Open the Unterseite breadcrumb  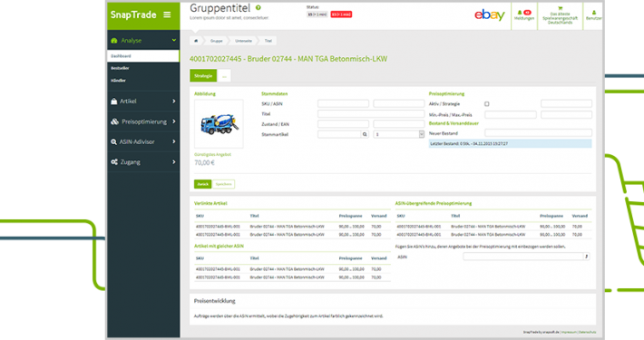(243, 41)
